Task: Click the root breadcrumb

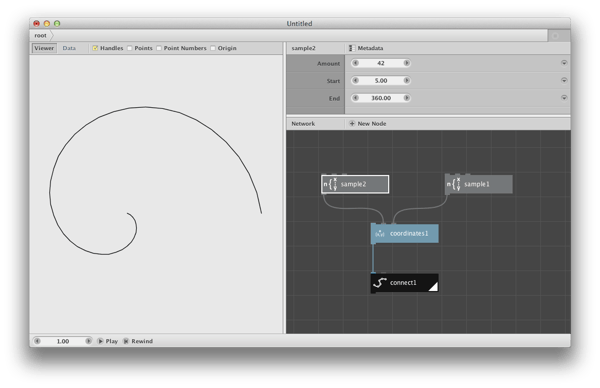Action: click(40, 36)
